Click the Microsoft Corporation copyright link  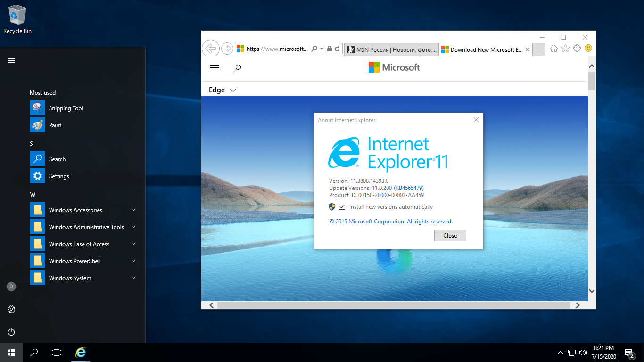point(391,222)
